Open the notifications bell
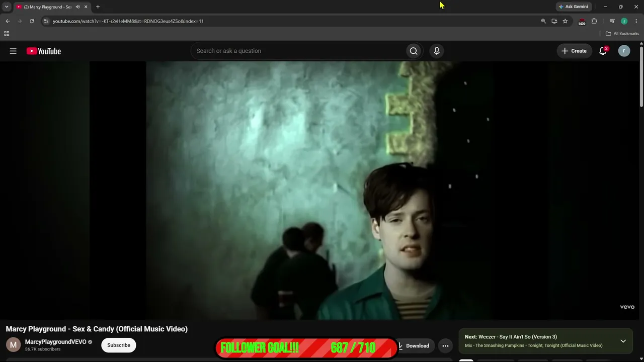Viewport: 644px width, 362px height. (x=603, y=51)
